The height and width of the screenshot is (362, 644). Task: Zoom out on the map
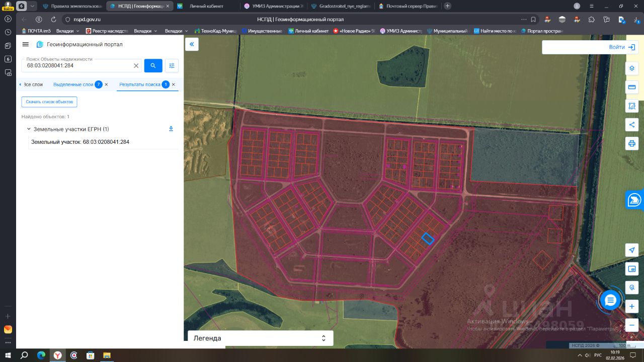click(x=632, y=325)
